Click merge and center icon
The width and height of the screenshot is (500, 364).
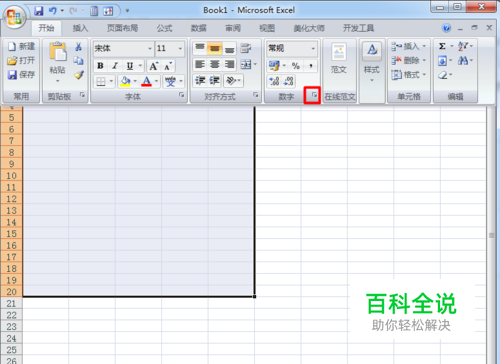(246, 64)
